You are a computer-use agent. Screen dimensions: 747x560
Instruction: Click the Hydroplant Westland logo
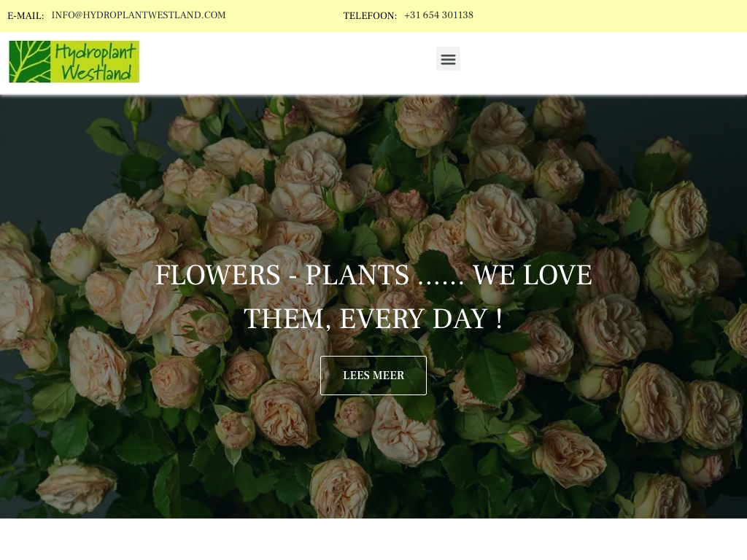click(74, 61)
